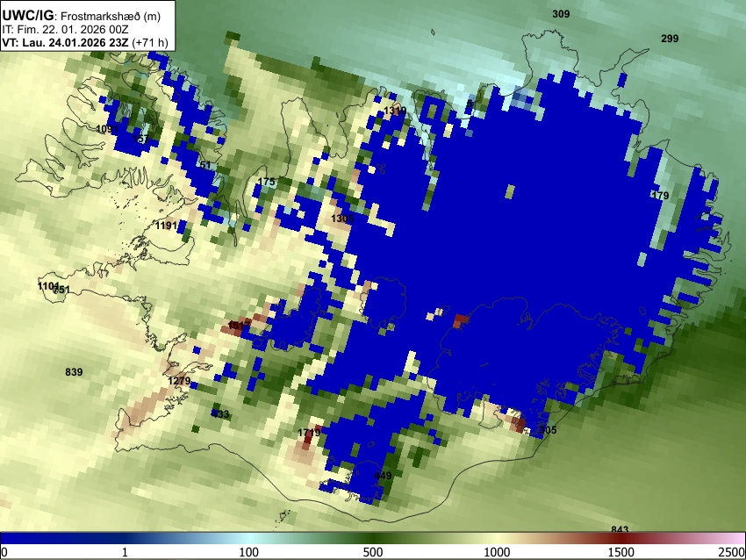Image resolution: width=746 pixels, height=560 pixels.
Task: Click the 1279 value label
Action: (x=179, y=381)
